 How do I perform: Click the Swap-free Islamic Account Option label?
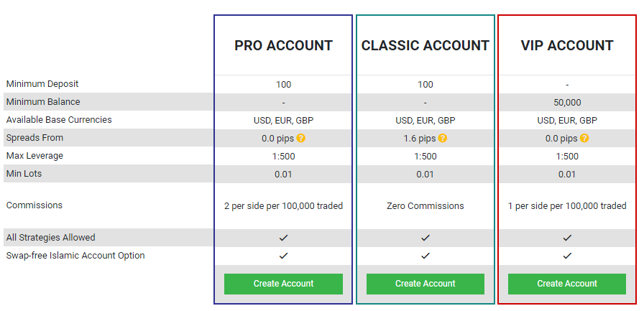[75, 256]
